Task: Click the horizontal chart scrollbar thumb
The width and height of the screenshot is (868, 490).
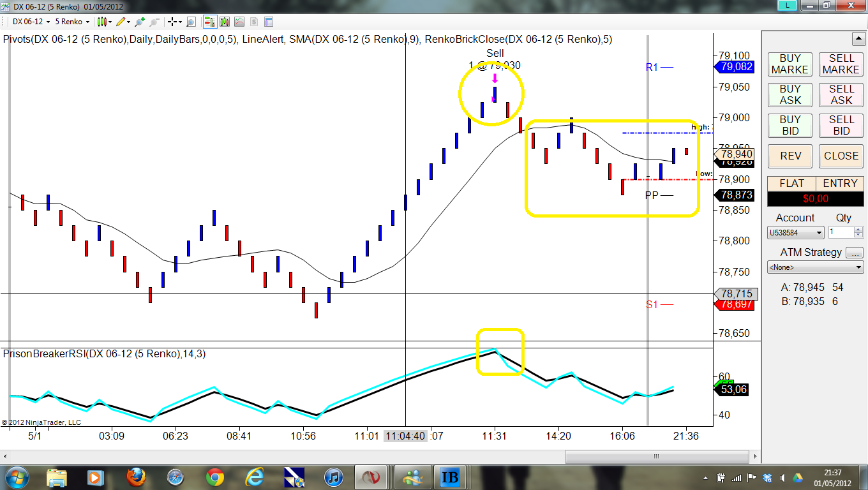Action: (x=655, y=456)
